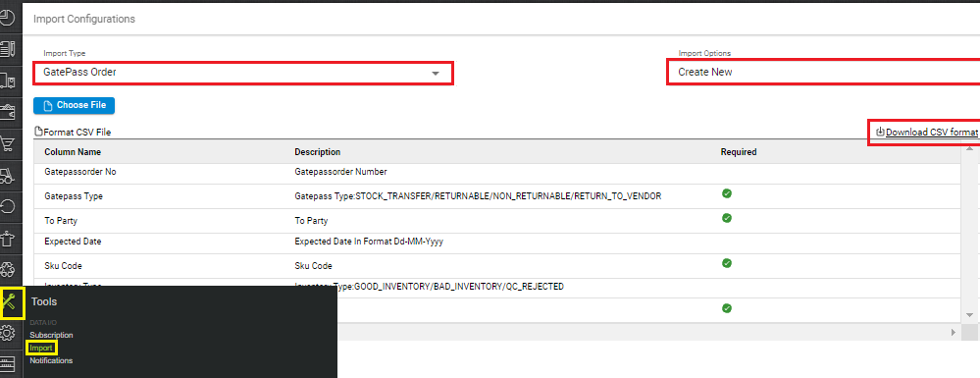Click the documents list sidebar icon
Image resolution: width=980 pixels, height=378 pixels.
coord(8,49)
